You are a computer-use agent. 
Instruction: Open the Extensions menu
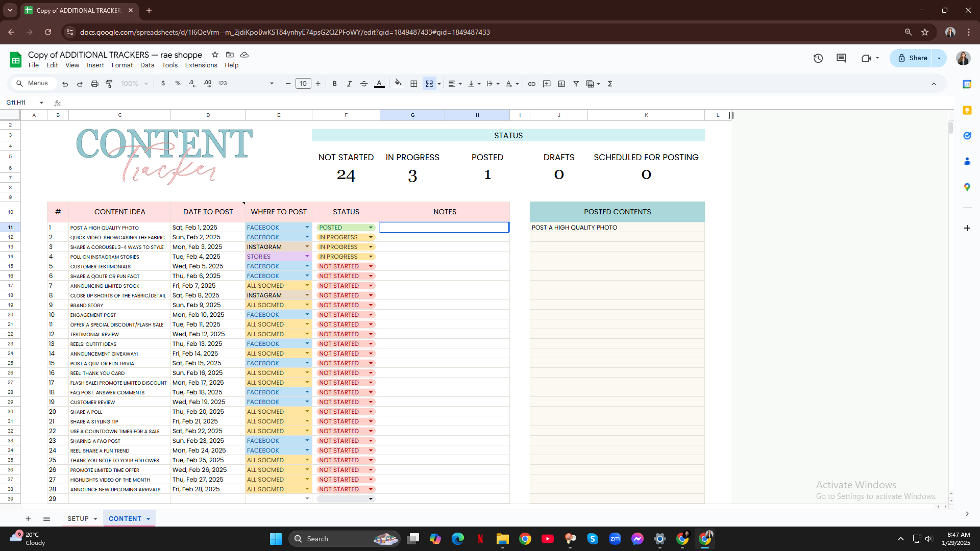click(201, 65)
